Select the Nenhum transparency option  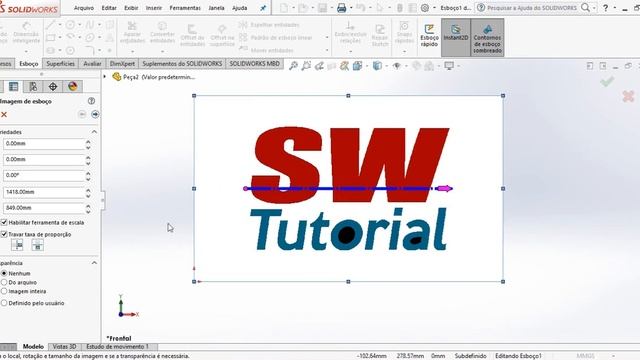pos(4,273)
